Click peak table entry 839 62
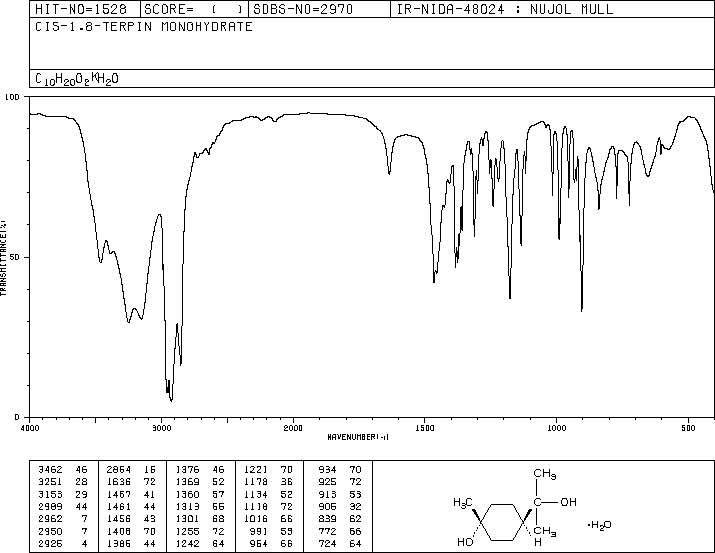715x553 pixels. [340, 519]
